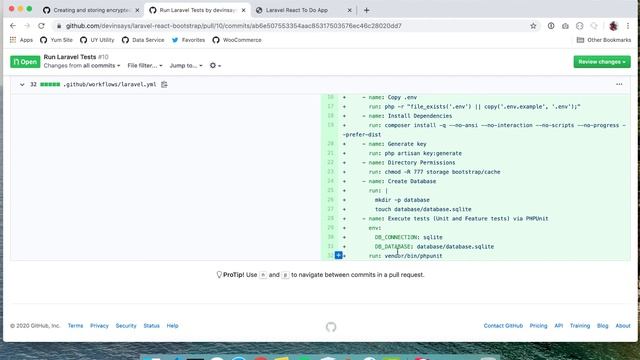640x360 pixels.
Task: Open the API footer link
Action: [x=558, y=326]
